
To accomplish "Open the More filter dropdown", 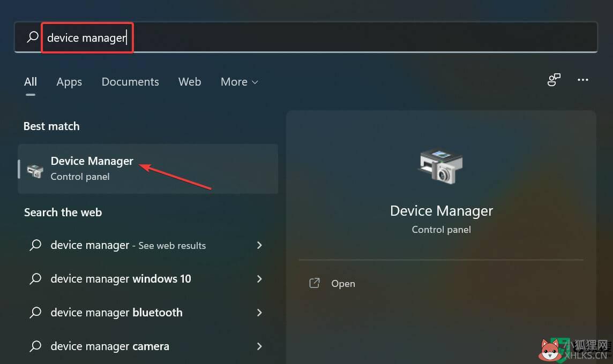I will coord(240,82).
